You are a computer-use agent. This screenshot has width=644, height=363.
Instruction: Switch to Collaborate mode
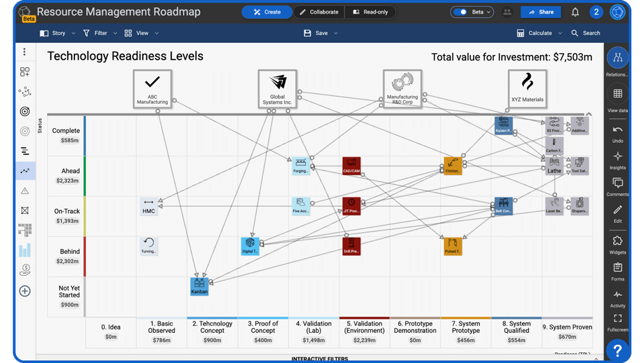tap(319, 12)
